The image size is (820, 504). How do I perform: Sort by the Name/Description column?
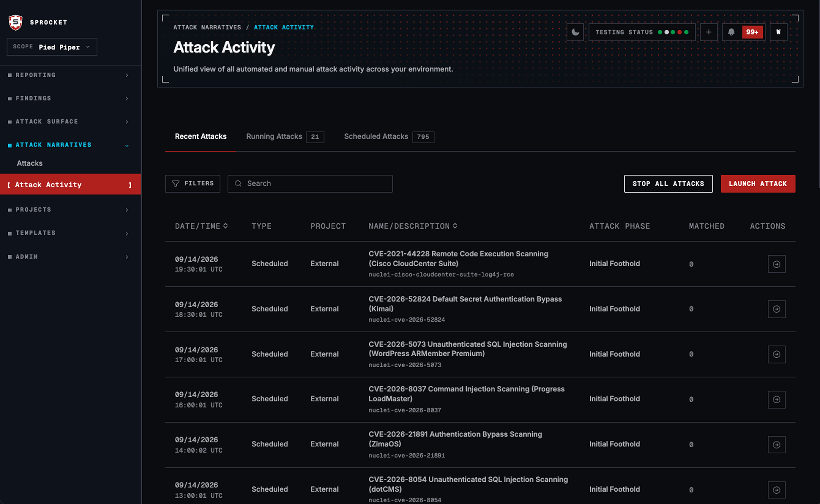pos(413,226)
